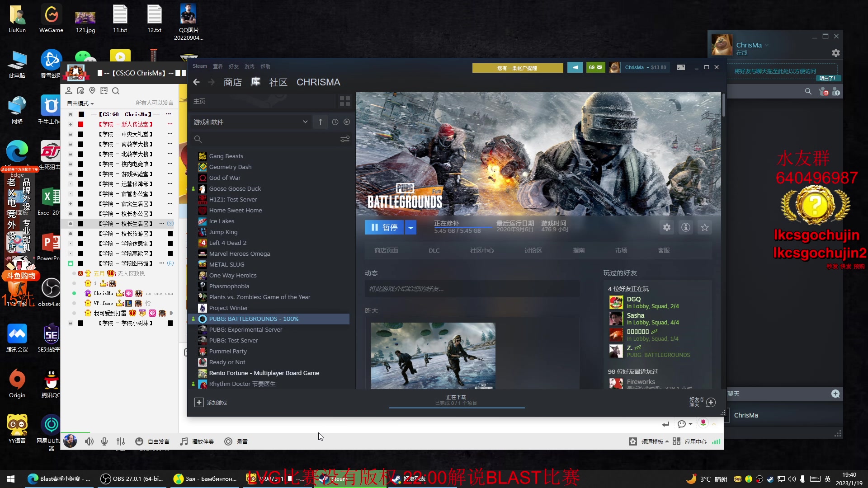Switch the Steam library to grid view
Image resolution: width=868 pixels, height=488 pixels.
344,101
